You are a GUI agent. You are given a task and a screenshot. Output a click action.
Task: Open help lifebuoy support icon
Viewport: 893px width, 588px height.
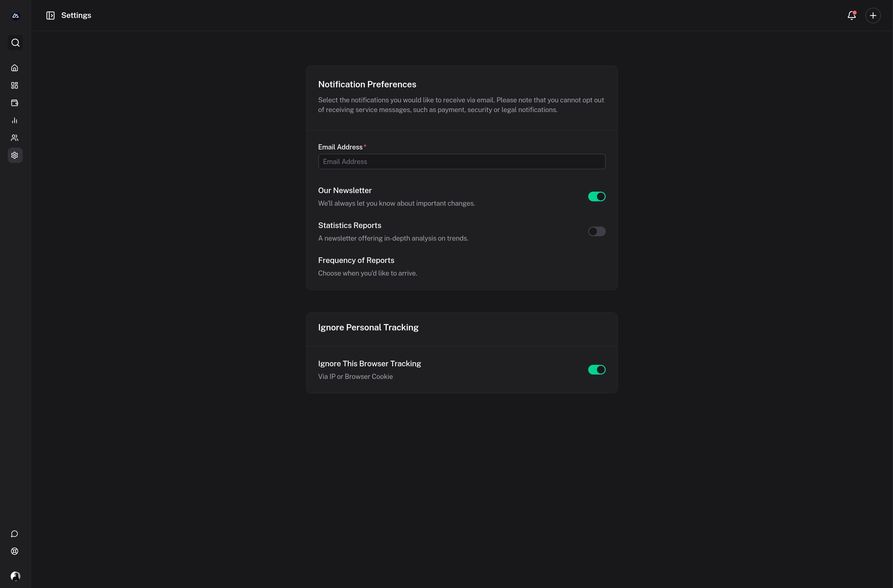pyautogui.click(x=15, y=551)
